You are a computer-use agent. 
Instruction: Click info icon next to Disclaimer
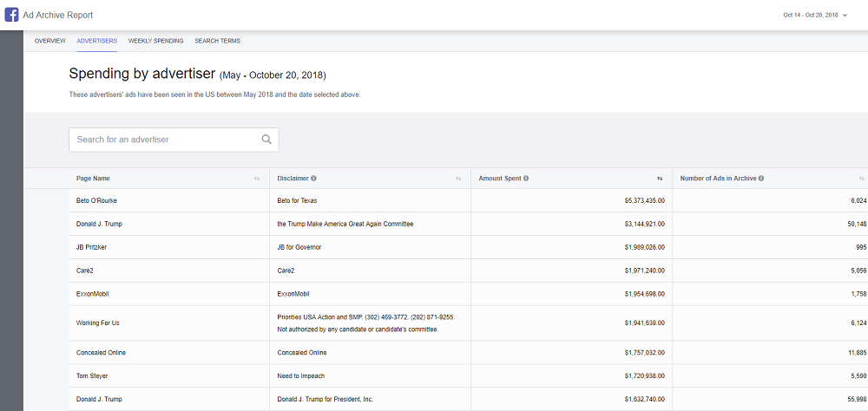point(313,179)
